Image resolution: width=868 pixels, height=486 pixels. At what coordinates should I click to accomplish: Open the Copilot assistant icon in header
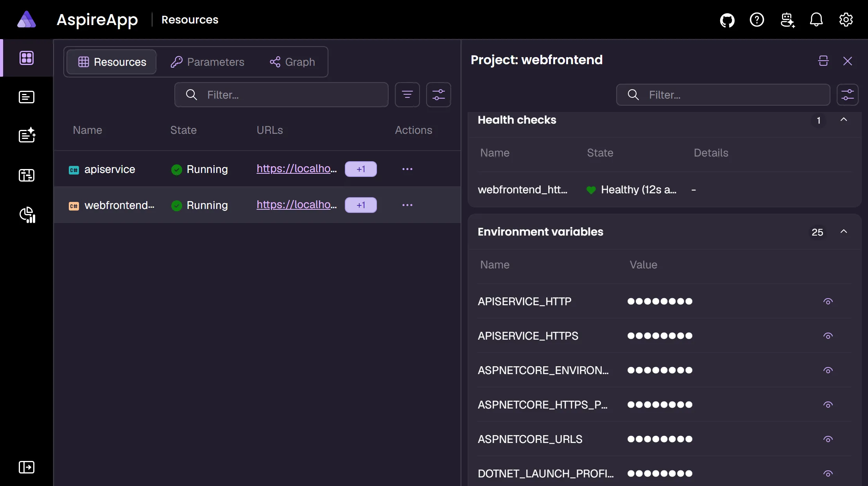coord(787,20)
